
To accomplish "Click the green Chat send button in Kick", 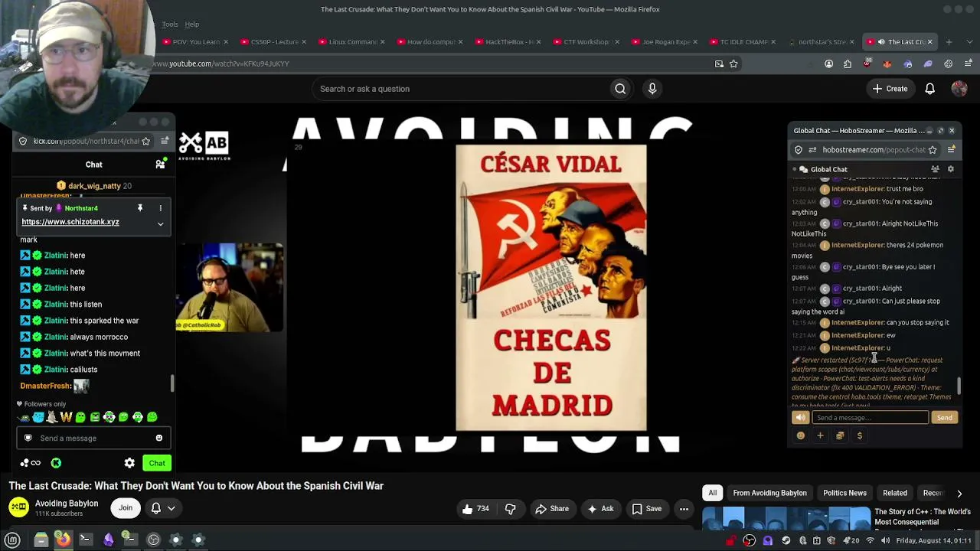I will 157,463.
